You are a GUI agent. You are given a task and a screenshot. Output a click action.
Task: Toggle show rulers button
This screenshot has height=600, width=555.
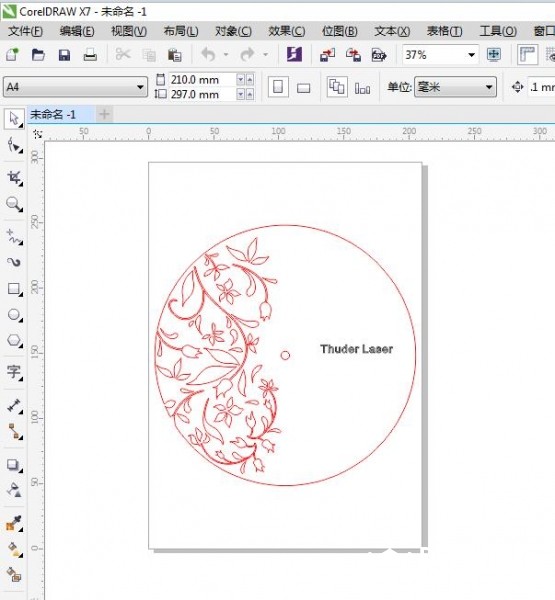coord(527,55)
